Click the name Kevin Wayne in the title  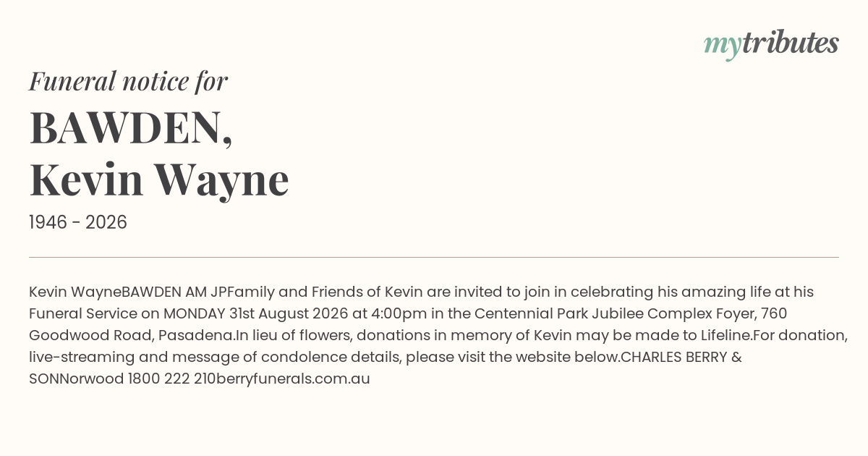coord(159,180)
